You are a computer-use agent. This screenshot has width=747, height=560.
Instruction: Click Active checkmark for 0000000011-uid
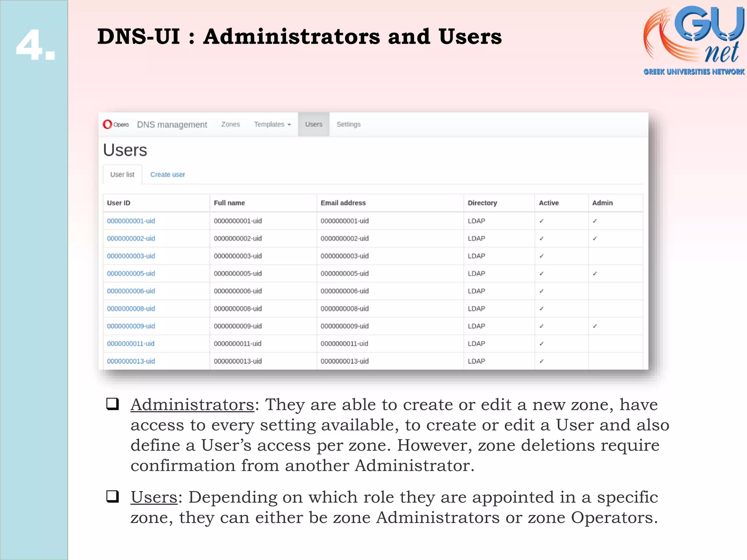click(x=542, y=343)
